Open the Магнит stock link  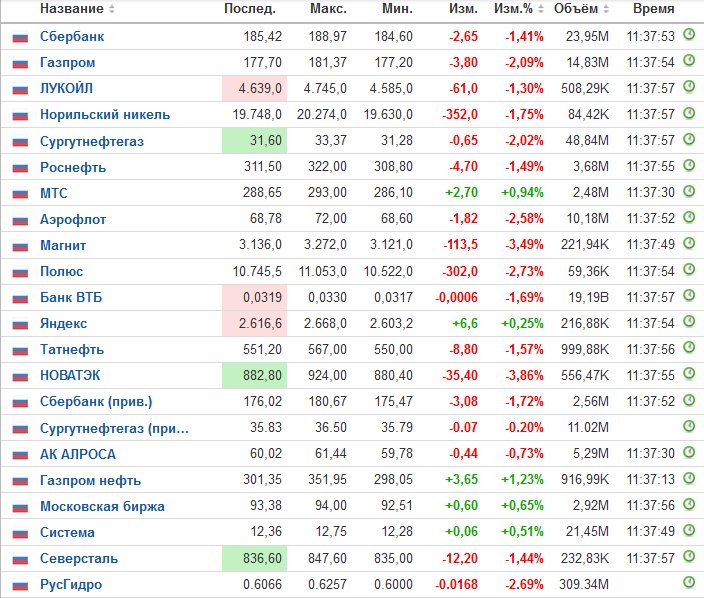[x=63, y=246]
